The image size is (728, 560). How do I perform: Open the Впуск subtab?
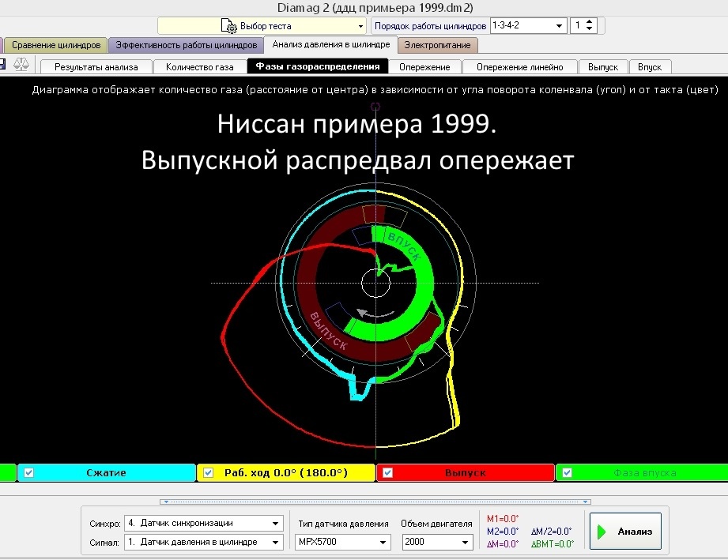point(650,67)
